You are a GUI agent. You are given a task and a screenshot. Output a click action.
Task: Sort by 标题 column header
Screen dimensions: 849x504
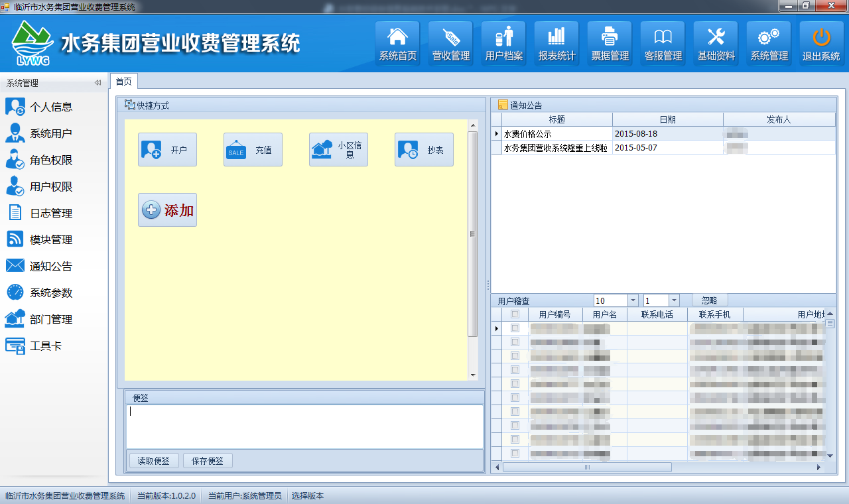pos(557,119)
